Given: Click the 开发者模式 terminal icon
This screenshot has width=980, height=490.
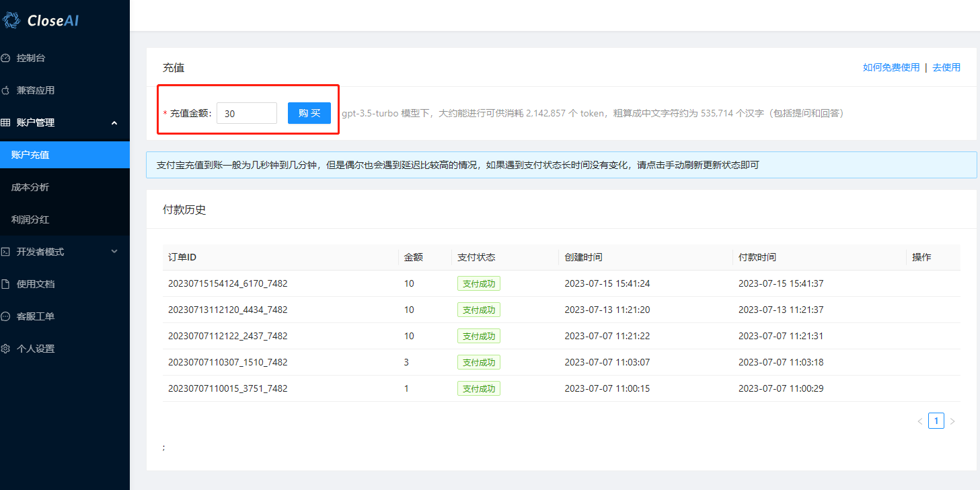Looking at the screenshot, I should click(x=5, y=252).
